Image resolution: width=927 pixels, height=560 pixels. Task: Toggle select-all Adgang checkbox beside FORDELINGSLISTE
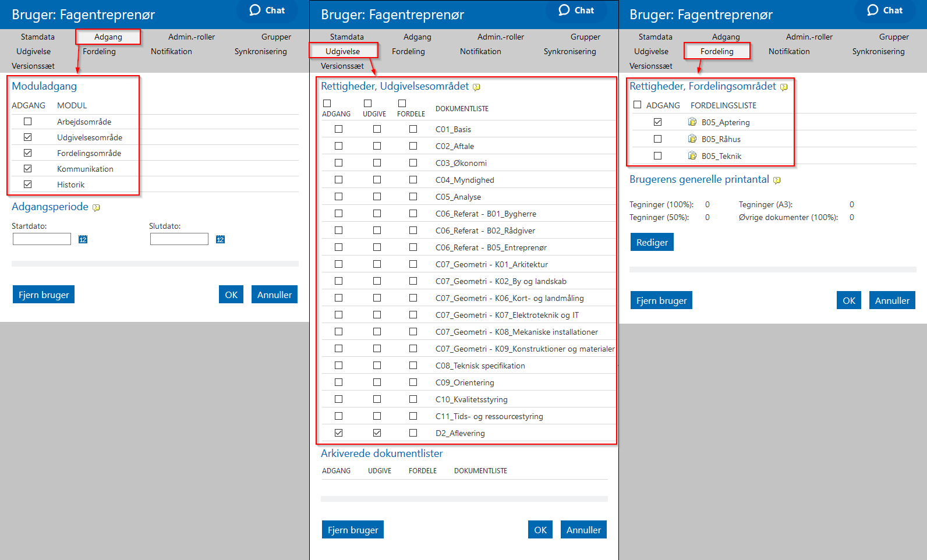pos(637,105)
